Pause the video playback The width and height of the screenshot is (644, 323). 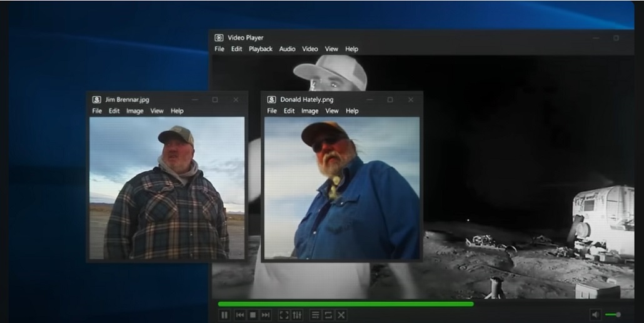click(224, 316)
